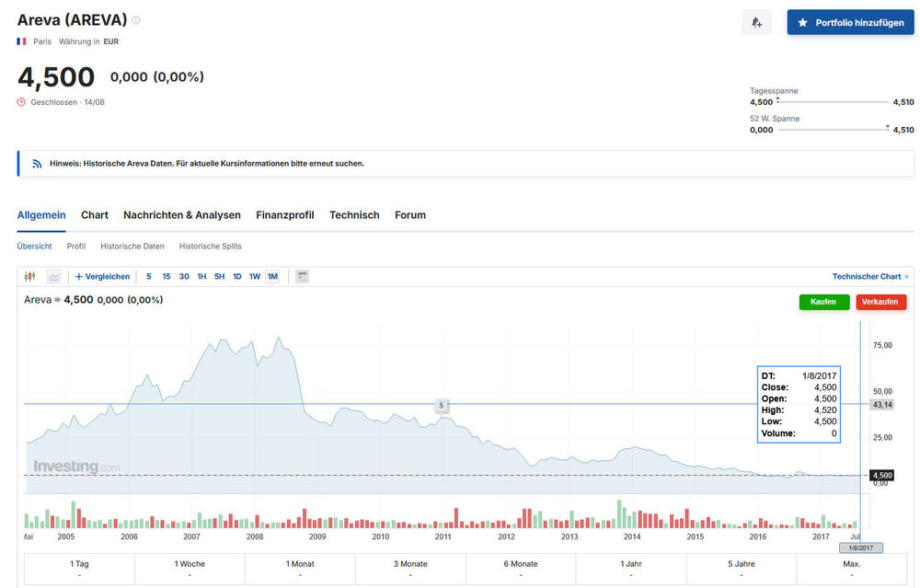Select the 1 Jahr range
Screen dimensions: 920x588
point(631,568)
